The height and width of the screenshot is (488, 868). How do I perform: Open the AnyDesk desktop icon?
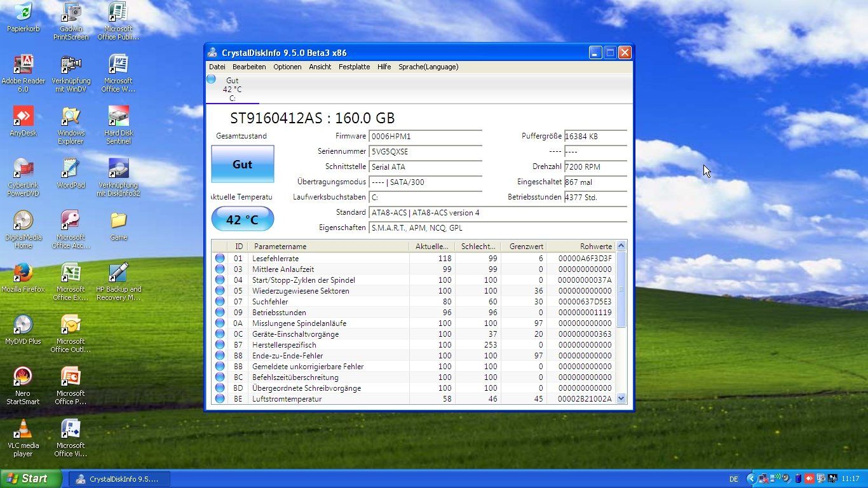pos(23,121)
